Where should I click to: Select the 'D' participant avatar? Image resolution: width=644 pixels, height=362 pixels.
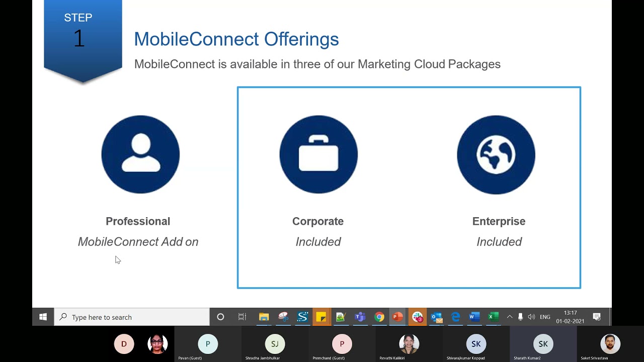point(124,344)
